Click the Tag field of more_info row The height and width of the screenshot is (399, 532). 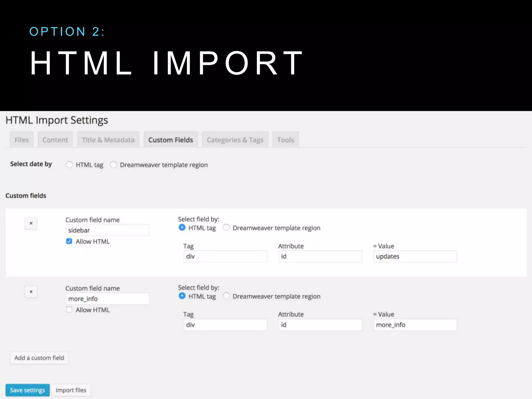[x=225, y=325]
